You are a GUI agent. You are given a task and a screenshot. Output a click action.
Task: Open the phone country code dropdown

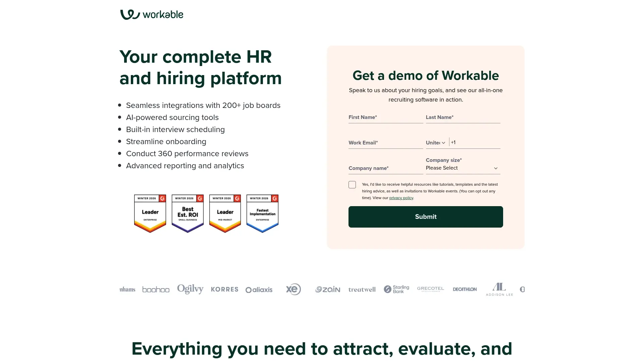tap(436, 143)
